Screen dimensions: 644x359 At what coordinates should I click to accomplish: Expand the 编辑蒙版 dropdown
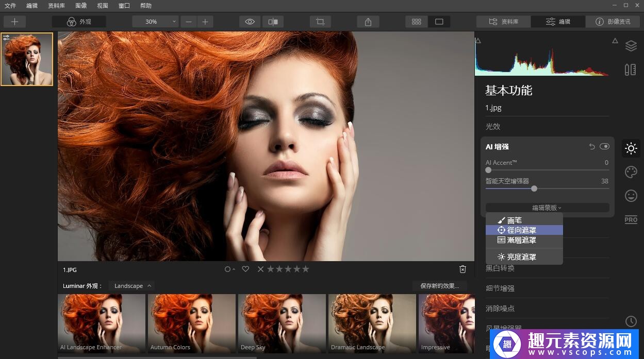click(547, 208)
